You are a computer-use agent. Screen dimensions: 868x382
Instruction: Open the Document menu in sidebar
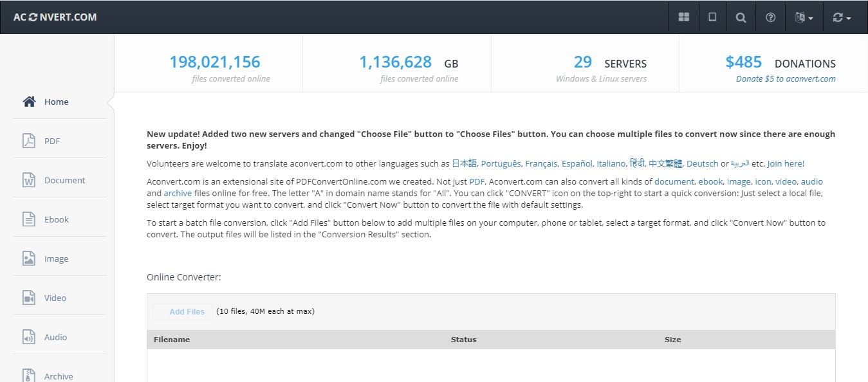click(x=64, y=180)
